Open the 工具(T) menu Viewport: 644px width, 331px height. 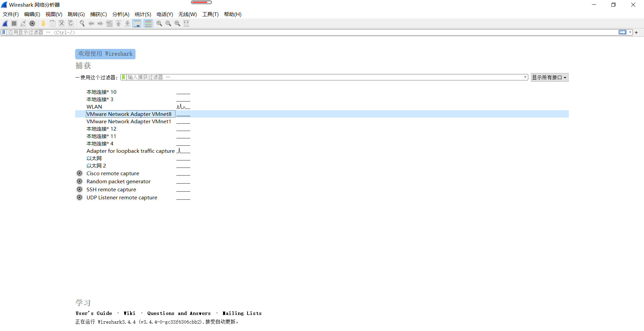[210, 14]
